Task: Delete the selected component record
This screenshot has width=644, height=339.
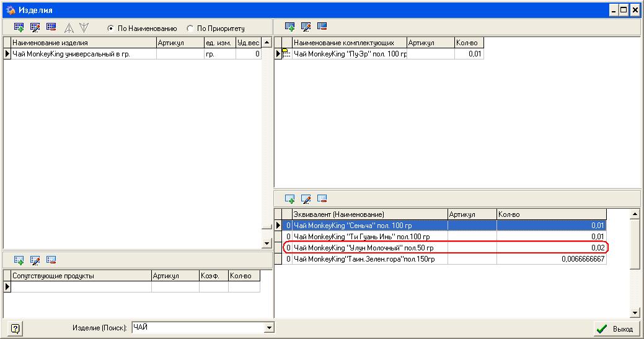Action: coord(322,27)
